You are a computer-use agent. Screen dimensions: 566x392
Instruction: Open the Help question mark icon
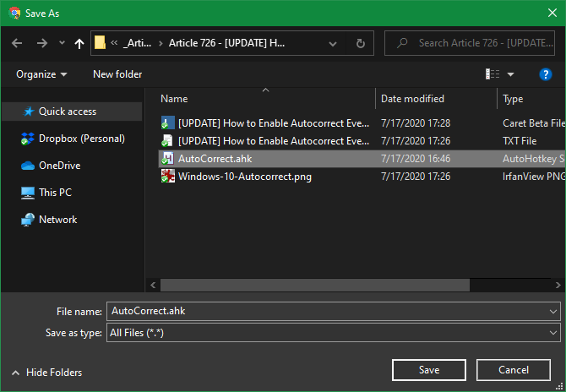[x=545, y=74]
